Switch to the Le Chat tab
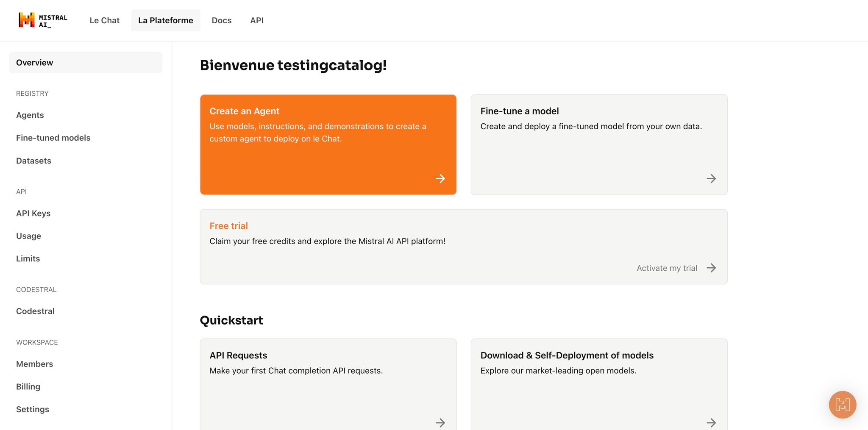 tap(104, 20)
